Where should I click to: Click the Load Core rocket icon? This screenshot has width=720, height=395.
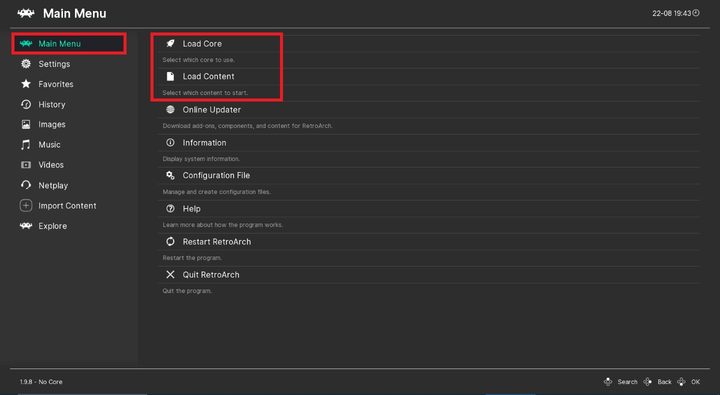[170, 44]
